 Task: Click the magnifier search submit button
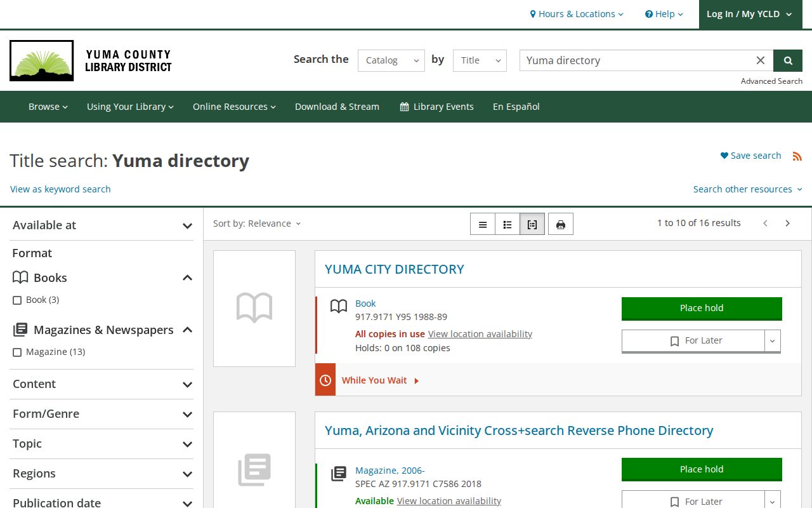[x=788, y=60]
